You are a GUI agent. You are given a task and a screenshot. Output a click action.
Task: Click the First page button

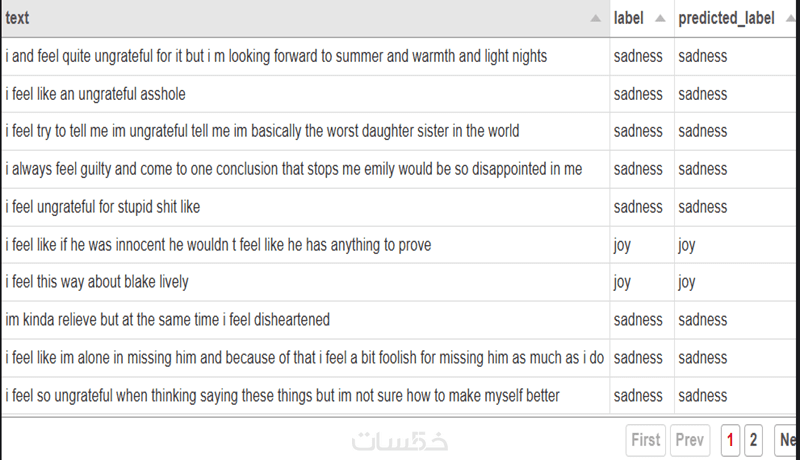coord(645,440)
